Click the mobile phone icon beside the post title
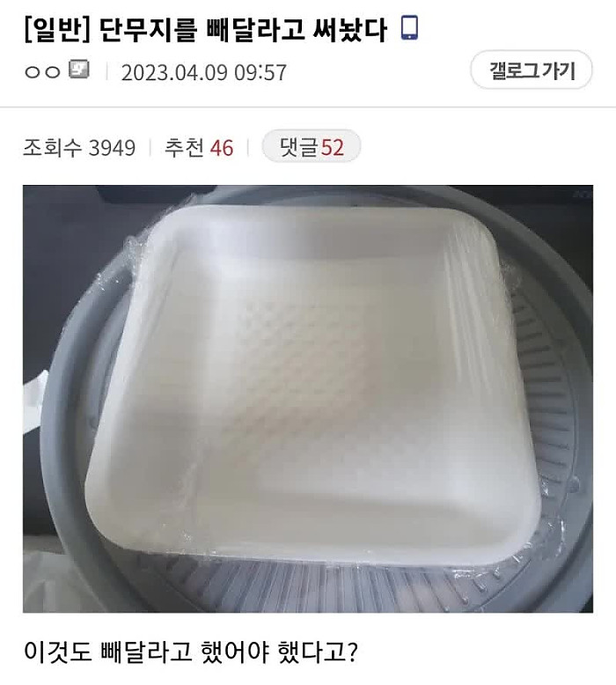This screenshot has width=616, height=685. point(409,28)
